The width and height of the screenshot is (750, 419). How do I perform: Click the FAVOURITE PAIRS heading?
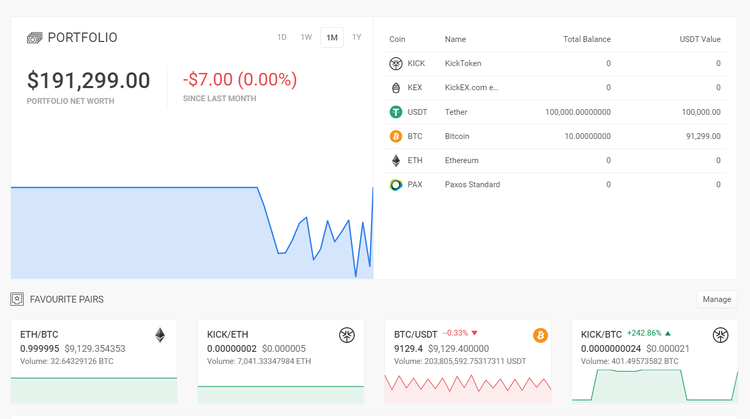tap(66, 299)
